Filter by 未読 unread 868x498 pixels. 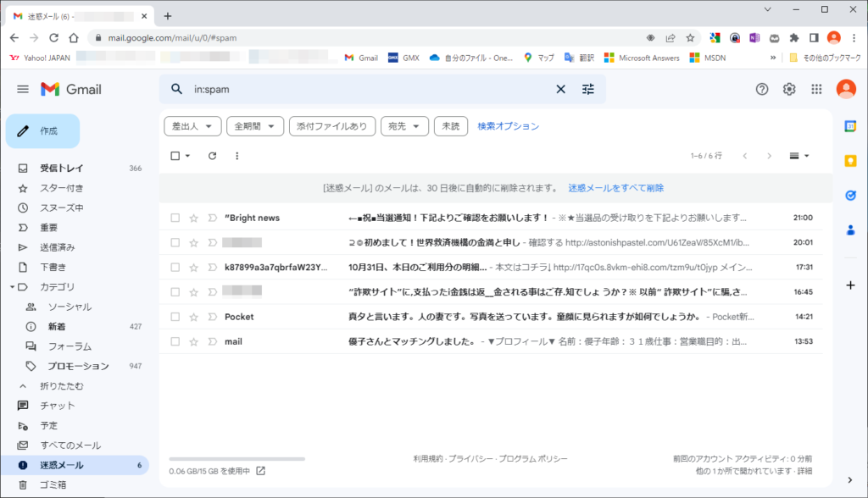(451, 126)
